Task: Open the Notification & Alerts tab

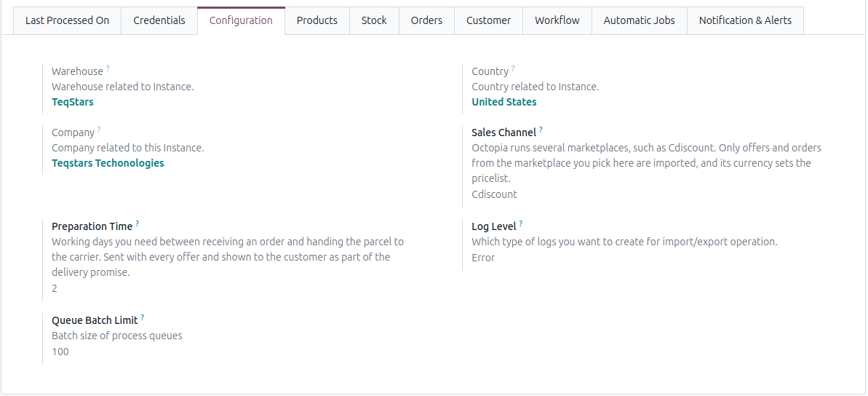Action: (745, 20)
